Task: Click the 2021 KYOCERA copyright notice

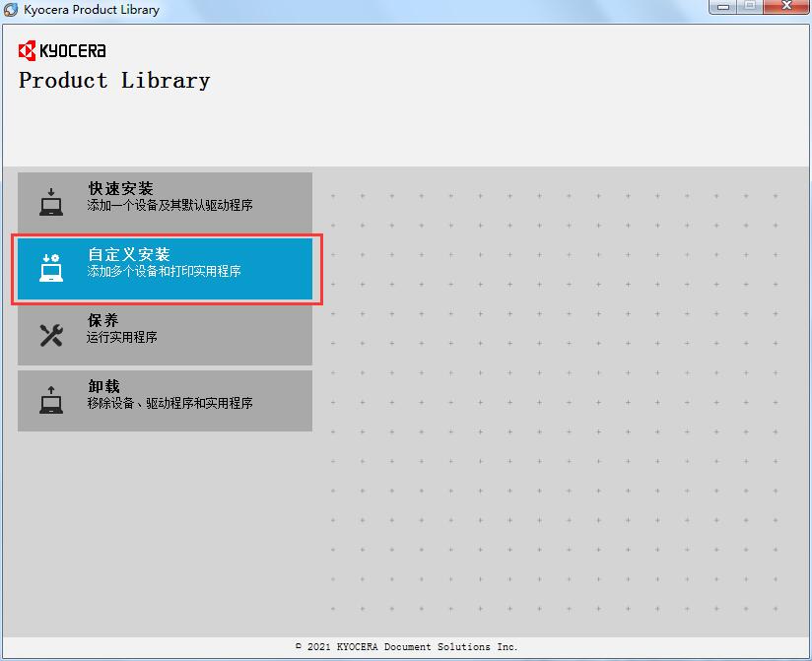Action: pos(407,646)
